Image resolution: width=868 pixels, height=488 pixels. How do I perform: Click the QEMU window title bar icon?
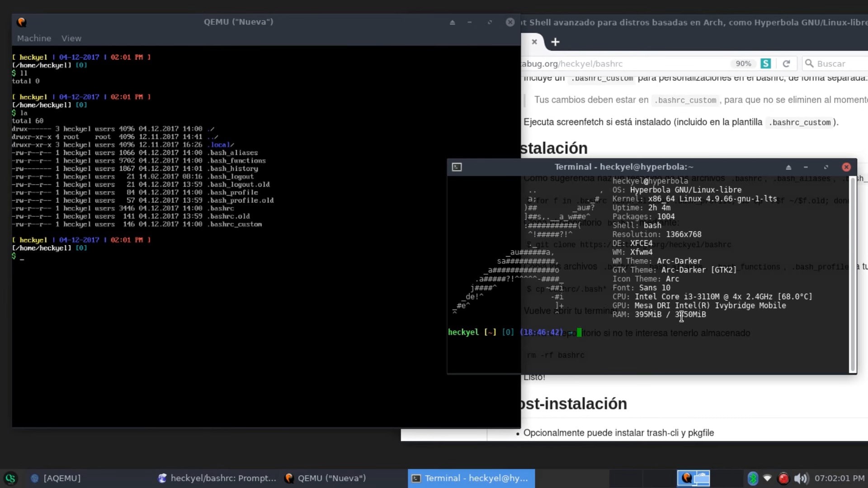[x=21, y=22]
